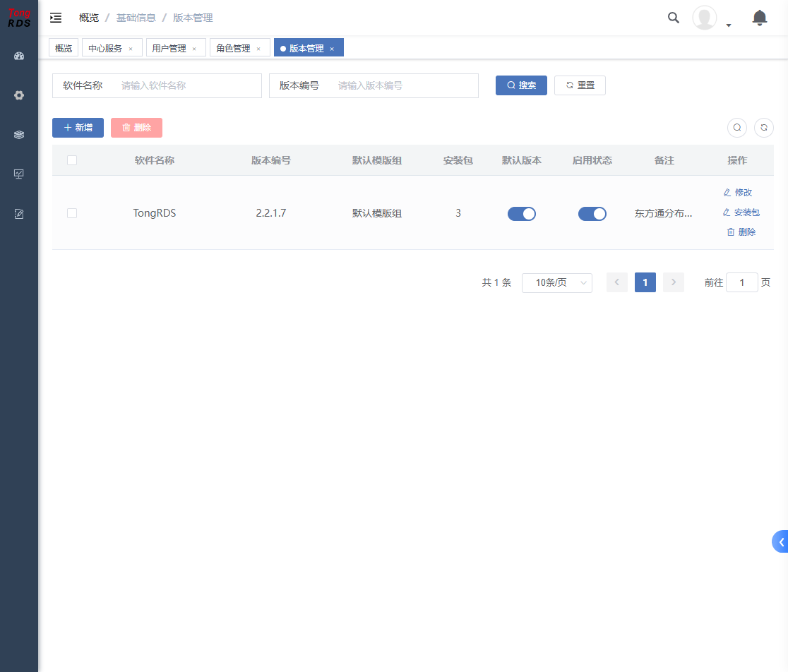Click the user avatar picture
The image size is (788, 672).
[x=705, y=18]
